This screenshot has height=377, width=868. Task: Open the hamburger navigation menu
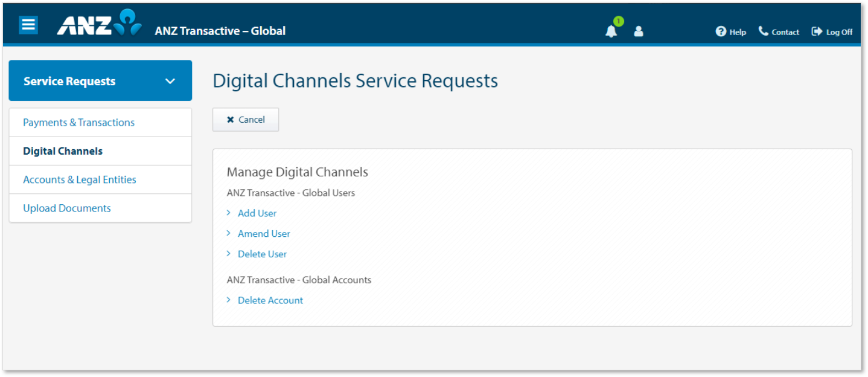[x=28, y=24]
